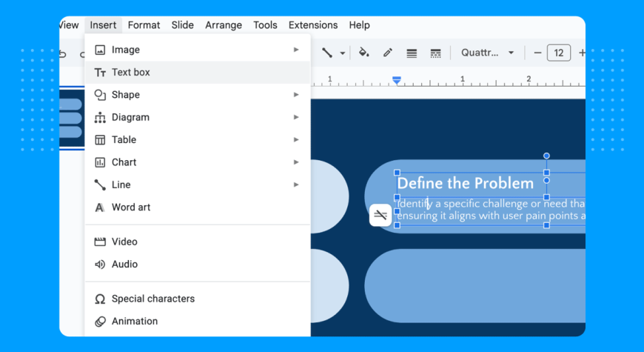The image size is (644, 352).
Task: Open the Help menu
Action: click(359, 25)
